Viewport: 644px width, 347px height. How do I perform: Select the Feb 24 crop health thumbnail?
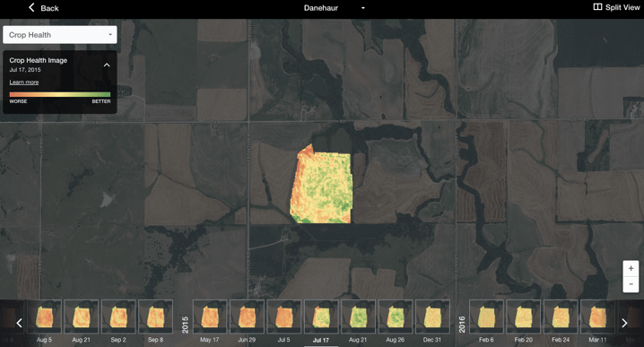click(561, 317)
